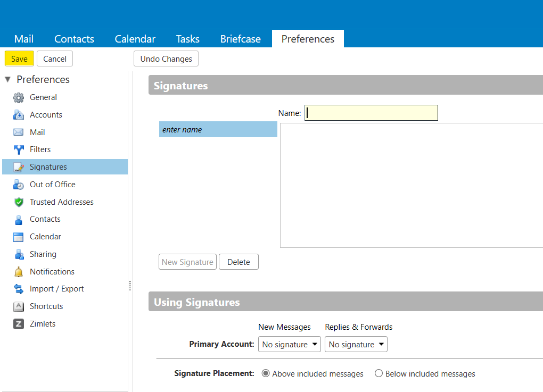Click the sidebar resize handle
This screenshot has height=392, width=543.
click(130, 286)
